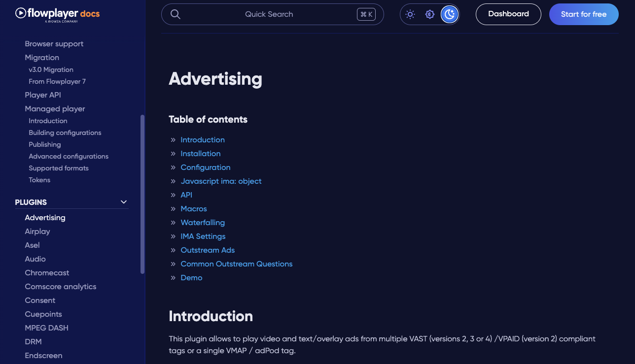Click the sidebar vertical scrollbar
The width and height of the screenshot is (635, 364).
142,194
